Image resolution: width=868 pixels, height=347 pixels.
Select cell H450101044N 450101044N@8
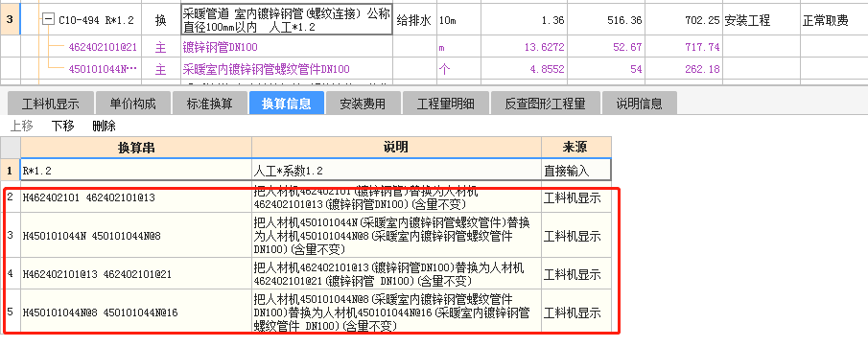136,235
